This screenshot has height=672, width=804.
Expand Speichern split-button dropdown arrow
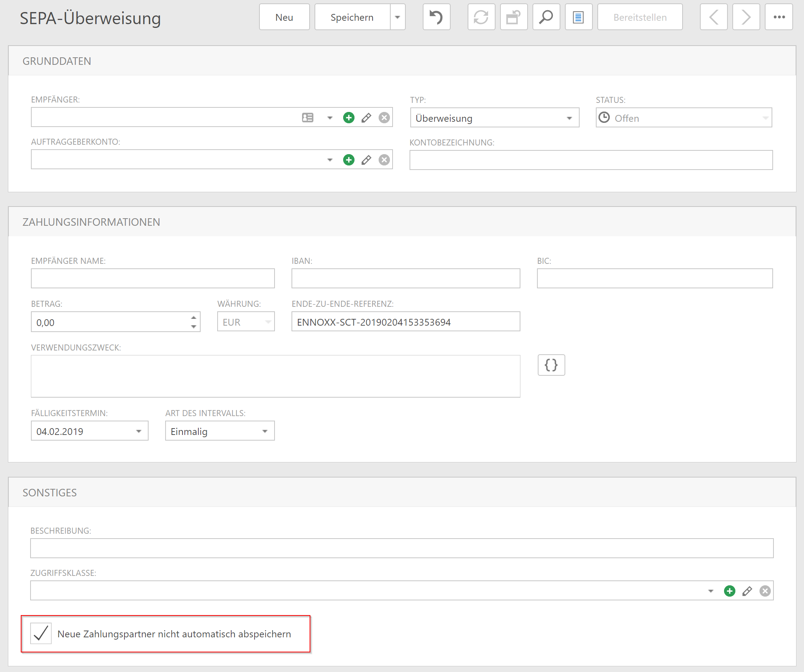click(397, 17)
